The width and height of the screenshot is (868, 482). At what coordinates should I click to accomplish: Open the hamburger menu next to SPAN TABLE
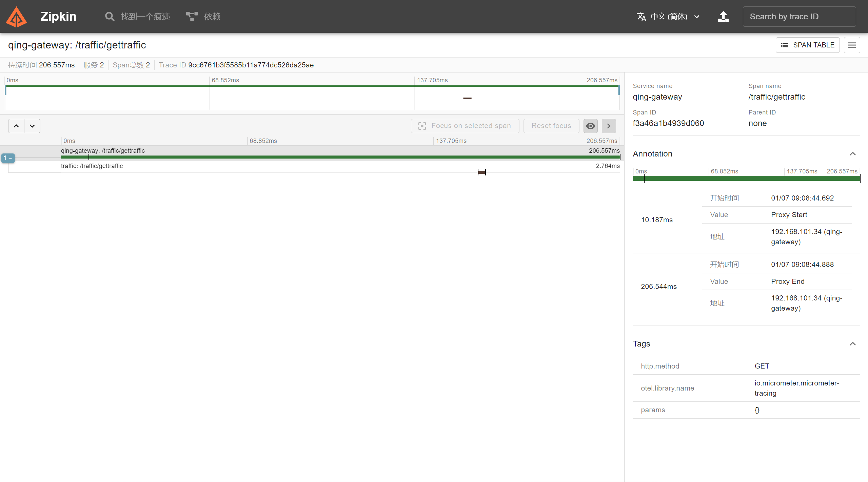[x=852, y=45]
